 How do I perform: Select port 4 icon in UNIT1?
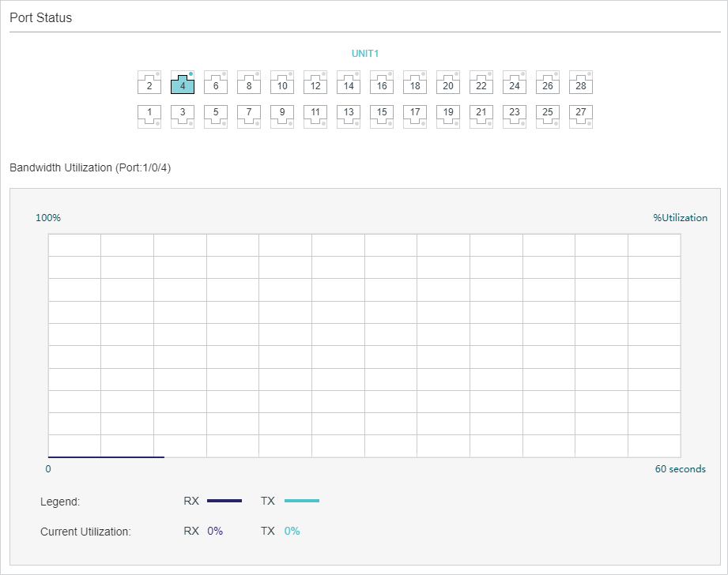coord(183,83)
